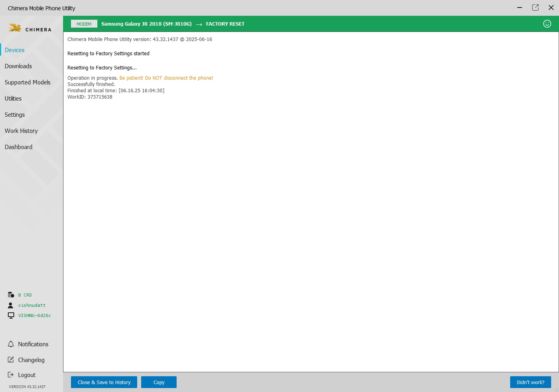Copy the log output
This screenshot has height=392, width=559.
[x=159, y=382]
